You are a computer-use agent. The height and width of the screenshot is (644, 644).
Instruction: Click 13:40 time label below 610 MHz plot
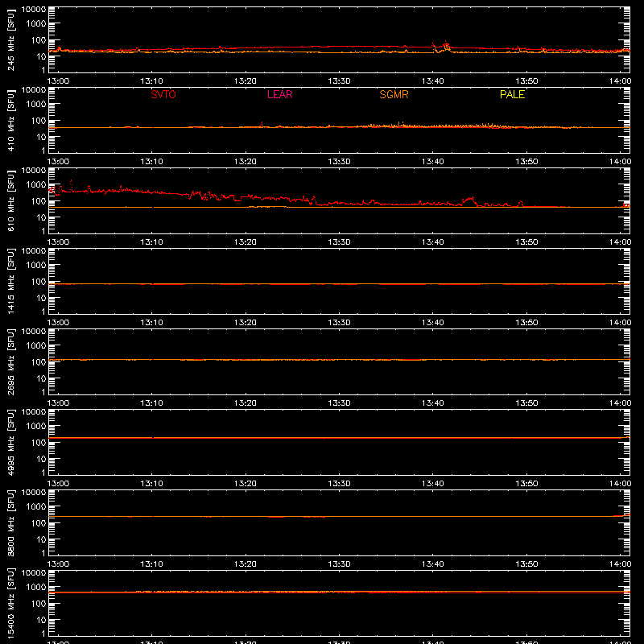[x=433, y=242]
